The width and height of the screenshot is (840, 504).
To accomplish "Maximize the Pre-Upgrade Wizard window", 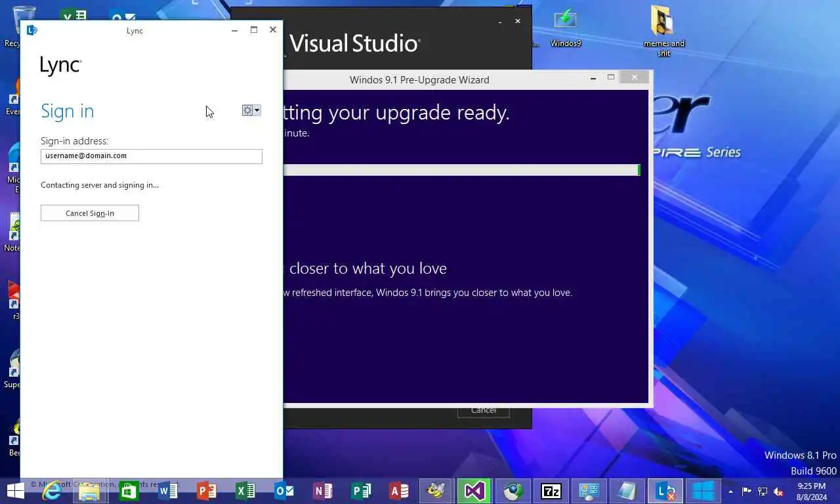I will pyautogui.click(x=610, y=77).
